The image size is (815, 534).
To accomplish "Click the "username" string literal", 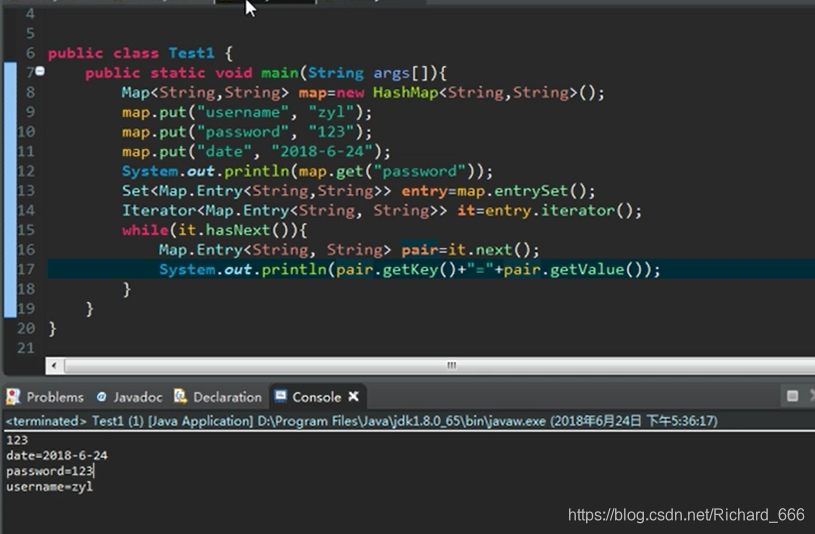I will (x=243, y=112).
